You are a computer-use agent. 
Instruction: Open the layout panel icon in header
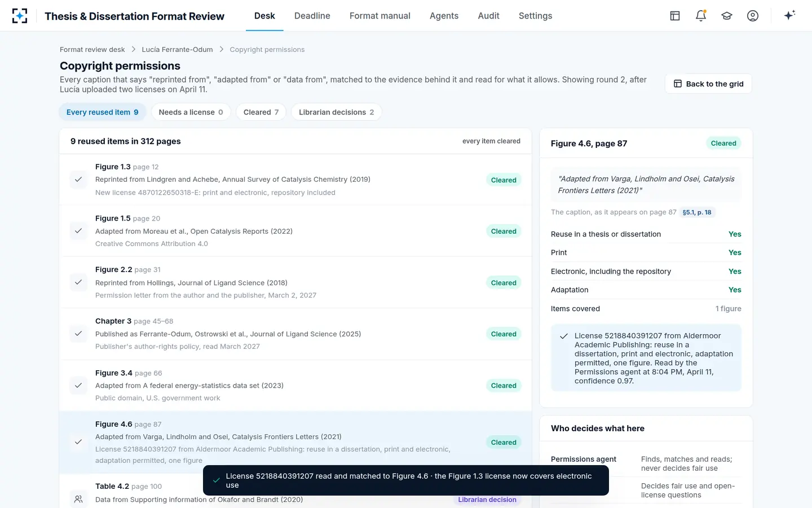(x=675, y=16)
